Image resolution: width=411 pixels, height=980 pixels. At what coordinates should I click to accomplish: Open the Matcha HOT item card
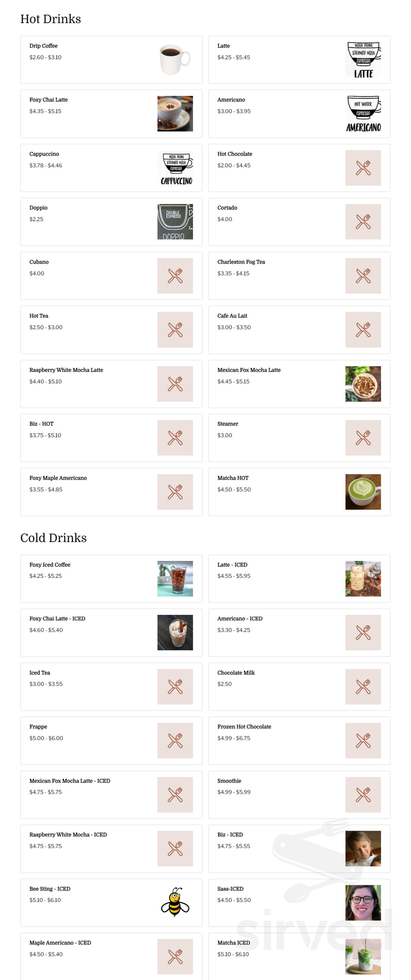click(299, 492)
